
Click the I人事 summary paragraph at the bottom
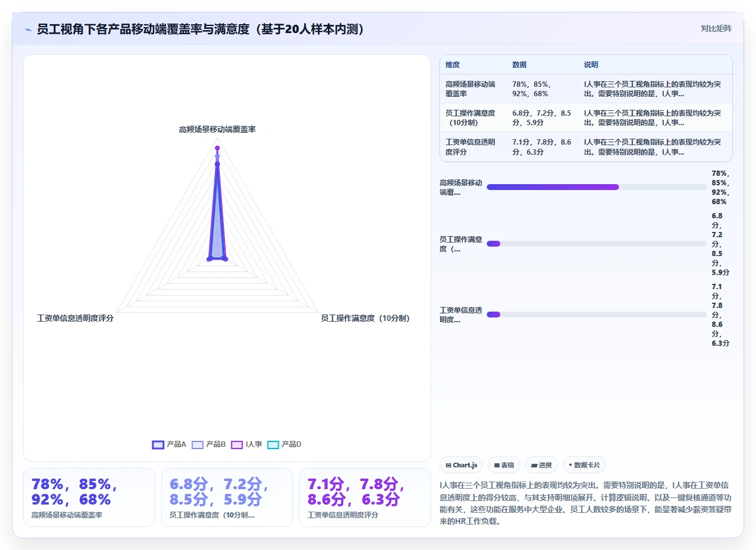[x=586, y=503]
